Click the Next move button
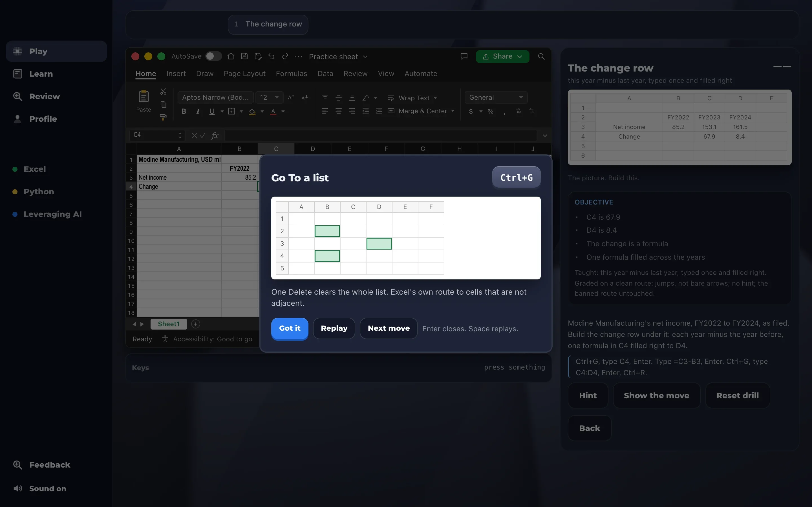Screen dimensions: 812x507 point(389,328)
